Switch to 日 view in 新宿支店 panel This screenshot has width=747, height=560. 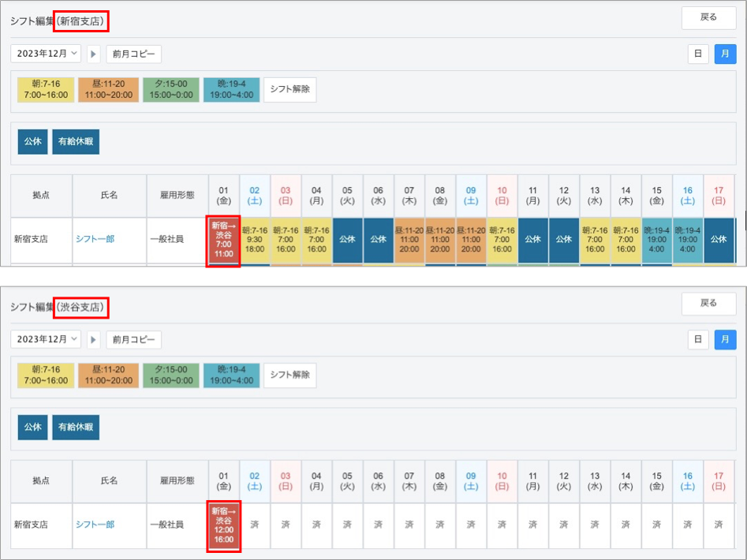[697, 54]
